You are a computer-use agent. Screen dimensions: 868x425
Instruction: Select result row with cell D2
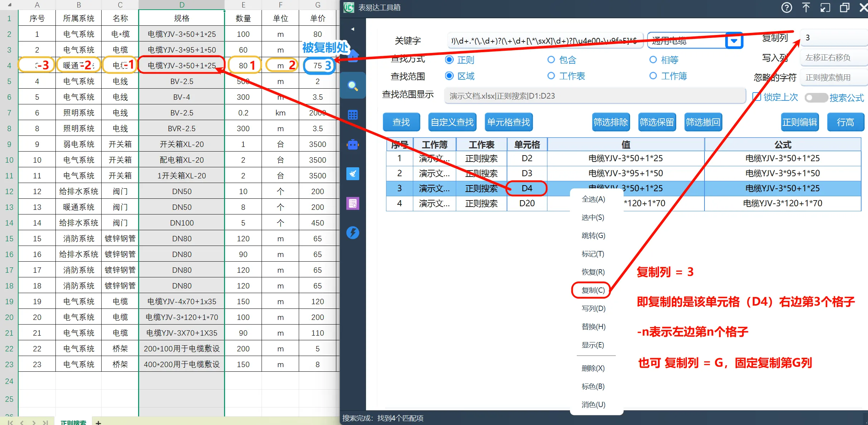pos(623,158)
